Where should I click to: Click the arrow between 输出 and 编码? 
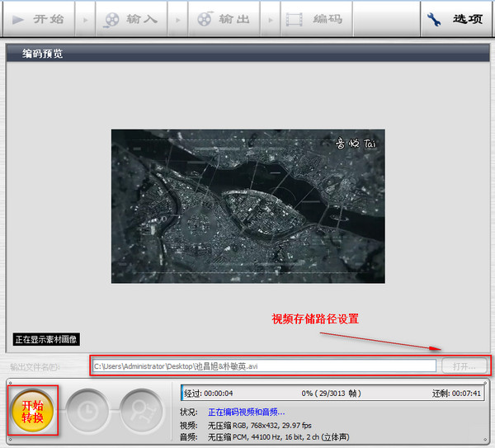(x=271, y=20)
